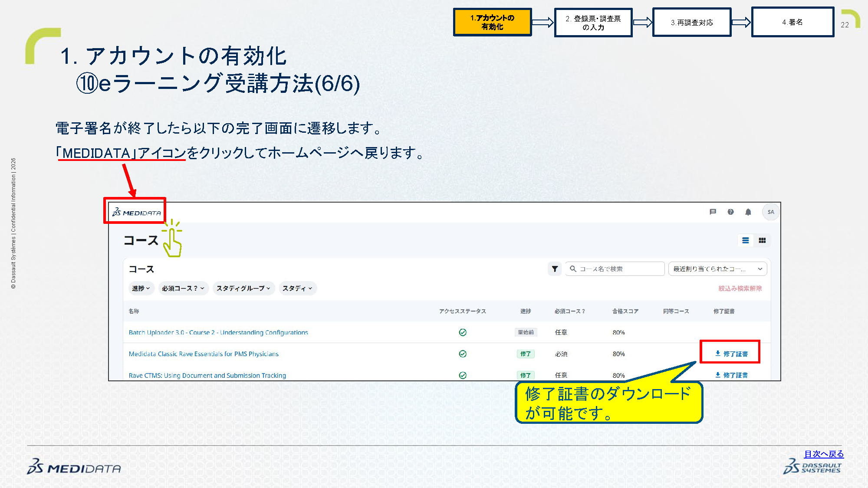
Task: Click the access status check for Classic Rave Essentials
Action: tap(463, 354)
